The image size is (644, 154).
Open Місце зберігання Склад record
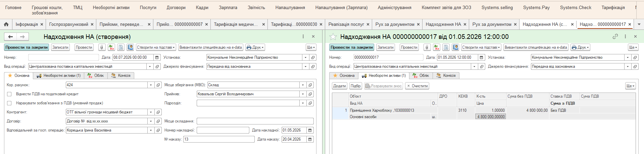pyautogui.click(x=310, y=85)
